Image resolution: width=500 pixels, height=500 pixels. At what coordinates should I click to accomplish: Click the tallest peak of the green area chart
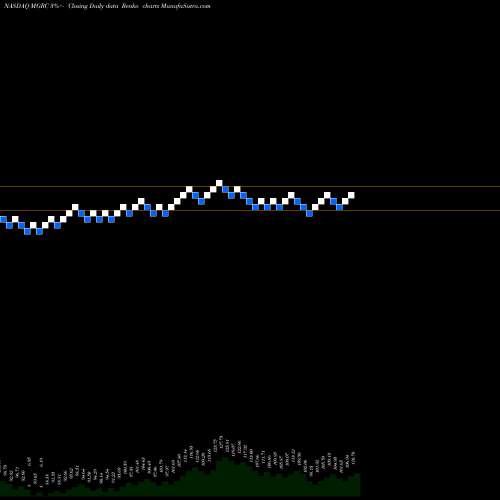(226, 459)
